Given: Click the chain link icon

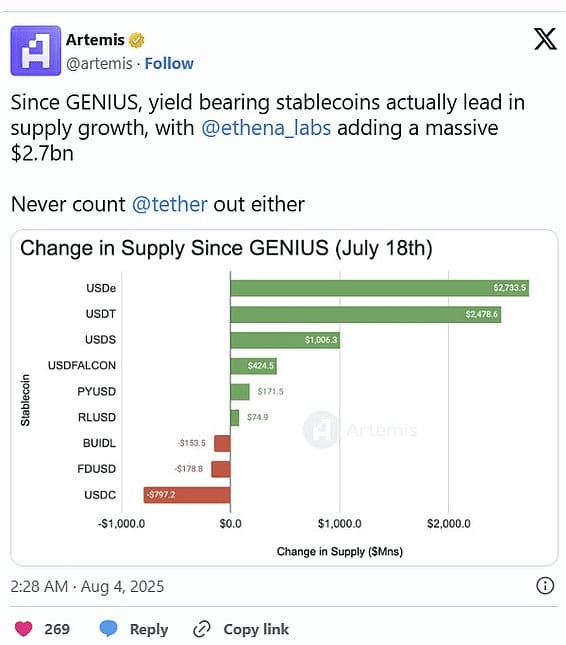Looking at the screenshot, I should (x=202, y=629).
